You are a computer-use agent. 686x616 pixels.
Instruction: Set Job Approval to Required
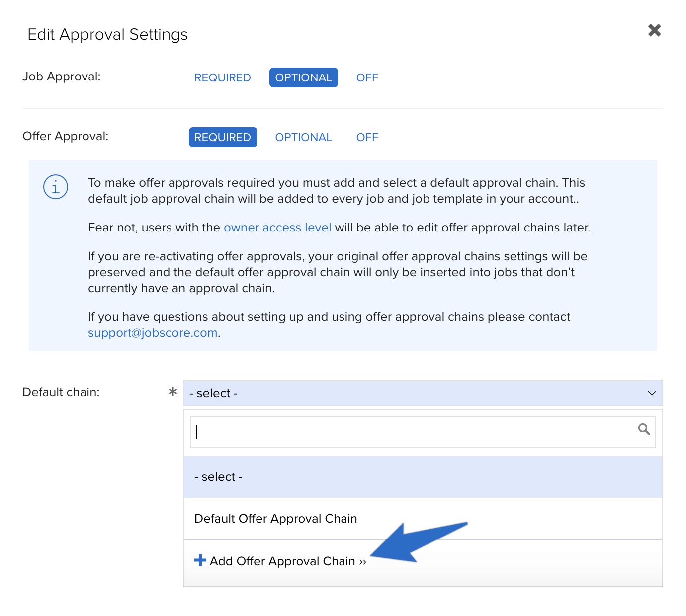pos(223,77)
